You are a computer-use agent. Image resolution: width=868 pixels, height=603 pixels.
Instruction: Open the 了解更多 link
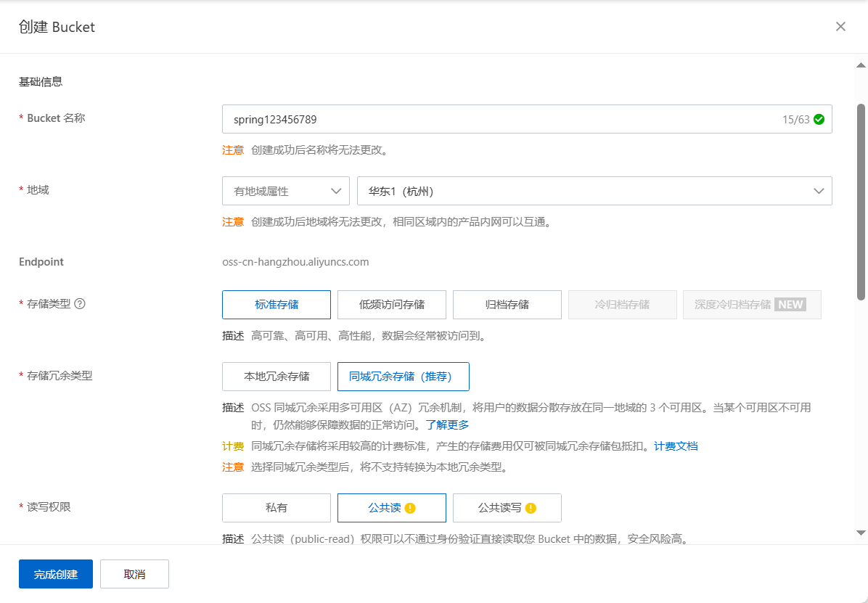click(x=447, y=424)
